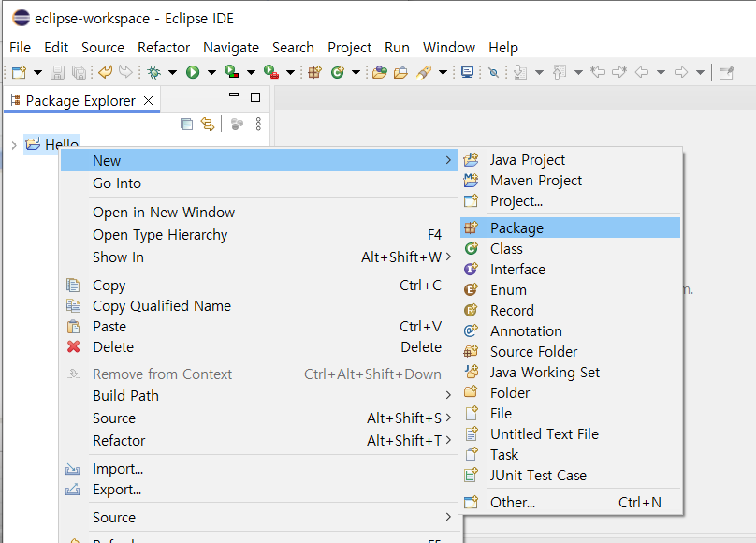Click the Open Task toolbar icon
Viewport: 756px width, 543px height.
tap(400, 72)
